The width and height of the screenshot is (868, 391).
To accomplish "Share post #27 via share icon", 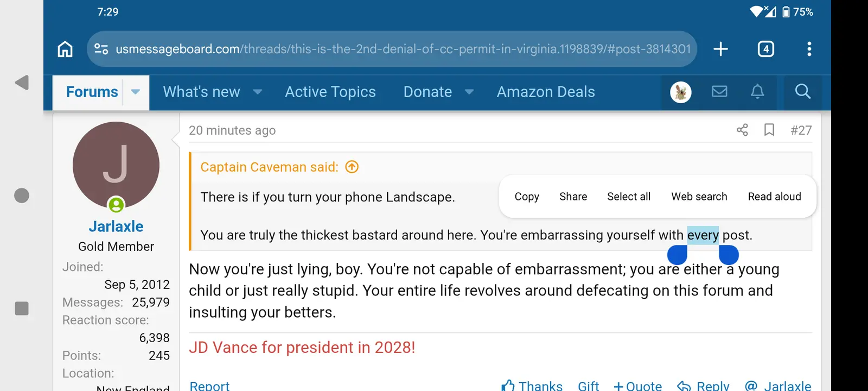I will 742,130.
